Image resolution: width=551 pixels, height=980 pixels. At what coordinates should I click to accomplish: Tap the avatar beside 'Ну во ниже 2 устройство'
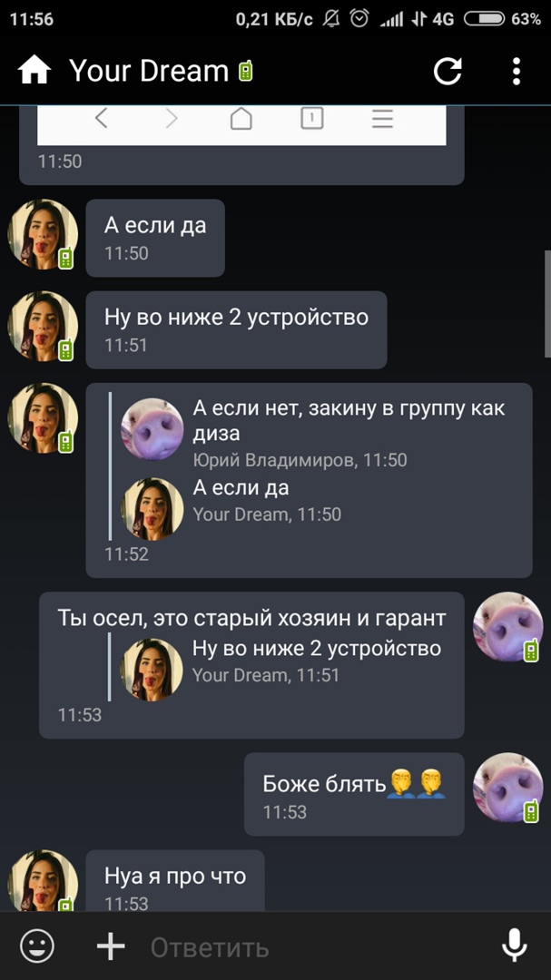coord(42,327)
